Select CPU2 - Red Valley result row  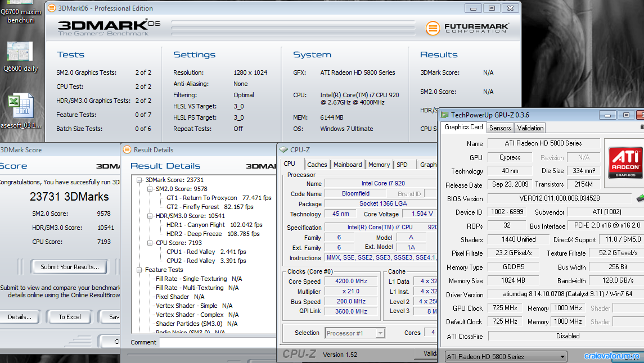pos(206,261)
